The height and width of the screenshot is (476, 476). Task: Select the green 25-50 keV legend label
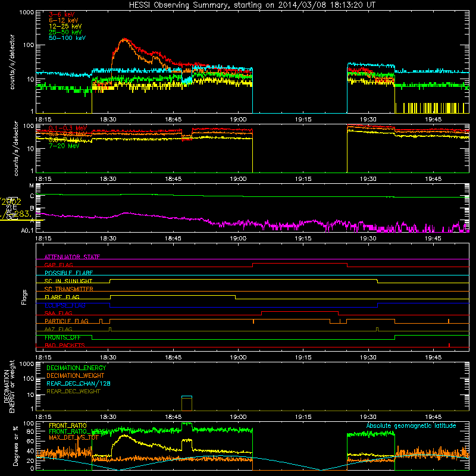coord(65,32)
